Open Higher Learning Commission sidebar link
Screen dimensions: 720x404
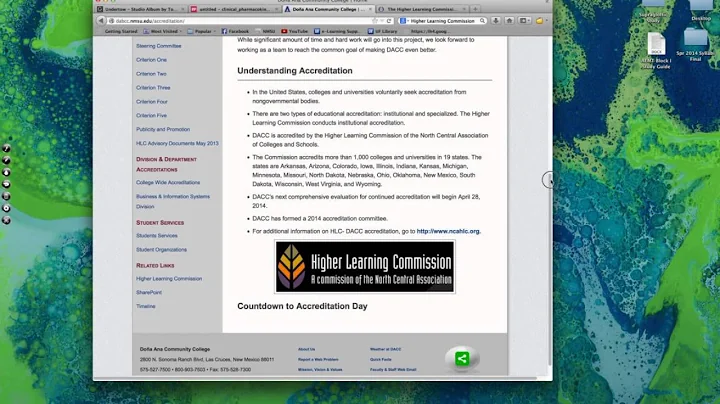(169, 279)
